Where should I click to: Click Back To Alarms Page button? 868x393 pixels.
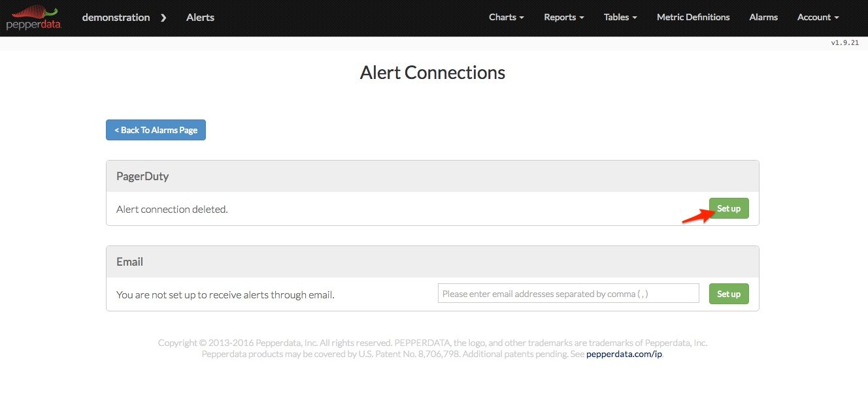pos(156,130)
